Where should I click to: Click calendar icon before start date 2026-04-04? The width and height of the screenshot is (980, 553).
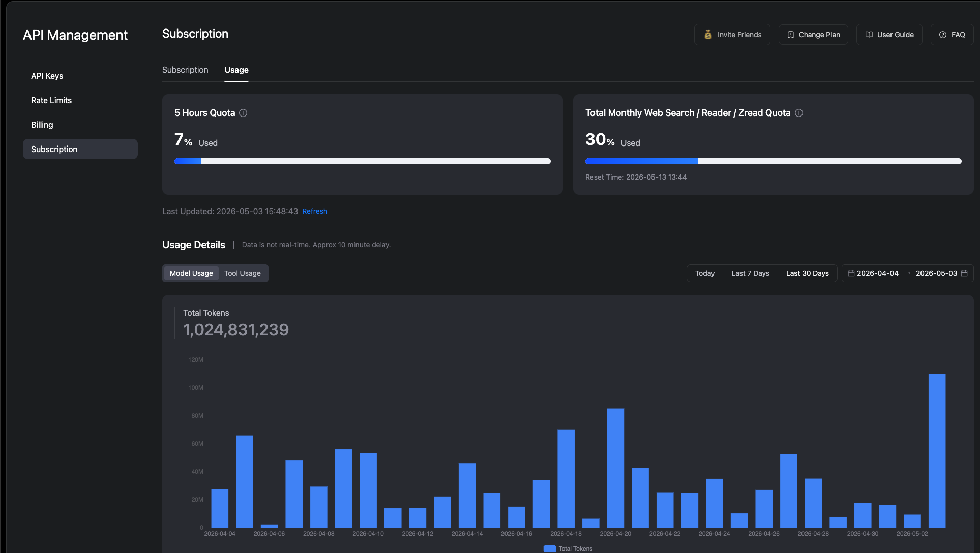pos(851,273)
